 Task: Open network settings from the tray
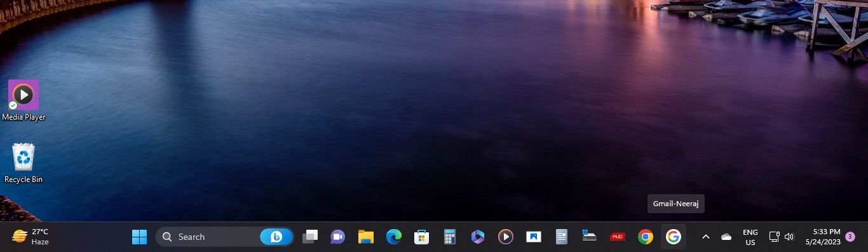coord(774,237)
